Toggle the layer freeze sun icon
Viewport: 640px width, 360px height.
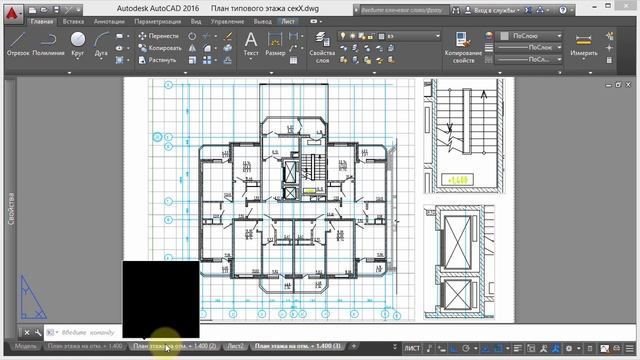(352, 36)
